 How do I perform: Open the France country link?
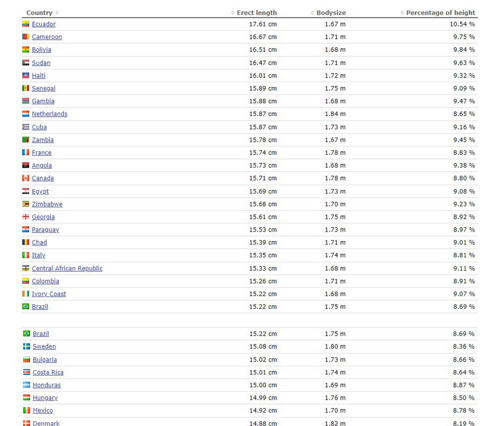click(41, 153)
